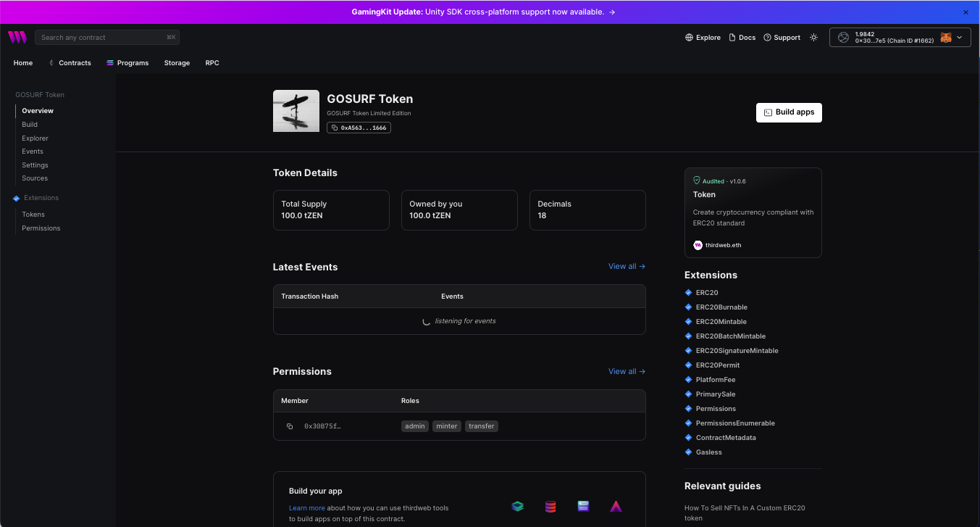Dismiss the GamingKit update banner
The image size is (980, 527).
coord(966,12)
